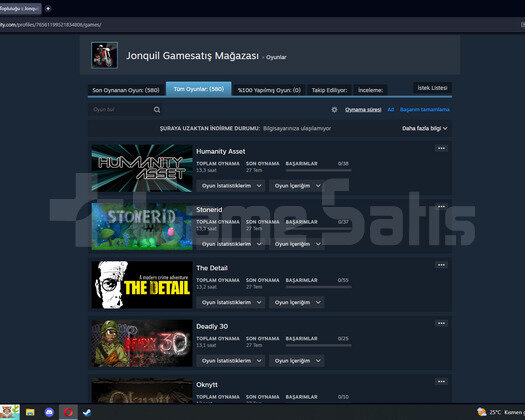This screenshot has width=525, height=420.
Task: Expand Oyun İçeriğim for Deadly 30
Action: [x=297, y=361]
